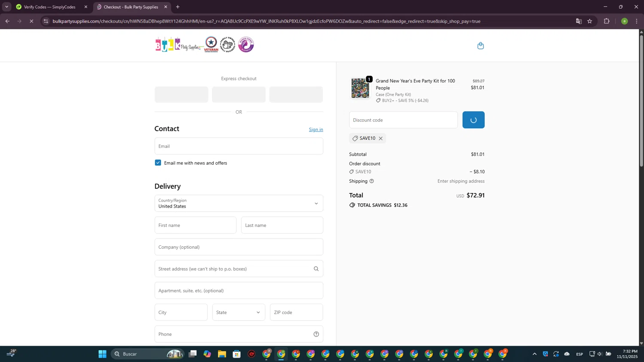Screen dimensions: 644x362
Task: Focus the City field
Action: [x=181, y=312]
